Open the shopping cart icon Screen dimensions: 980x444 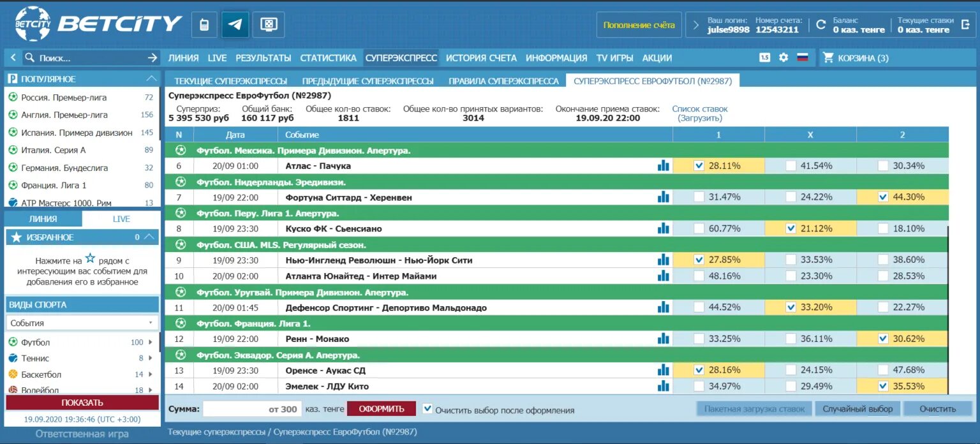(829, 57)
